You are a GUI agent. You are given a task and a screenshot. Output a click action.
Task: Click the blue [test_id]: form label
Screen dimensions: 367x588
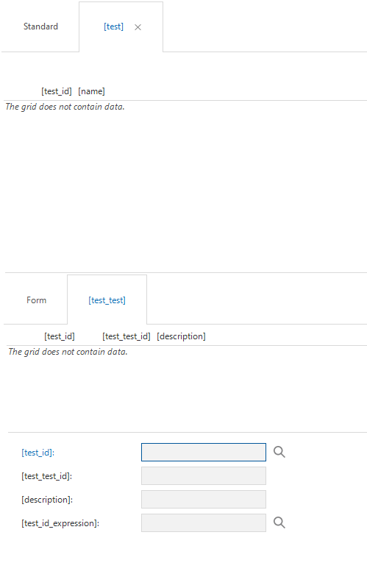click(38, 453)
